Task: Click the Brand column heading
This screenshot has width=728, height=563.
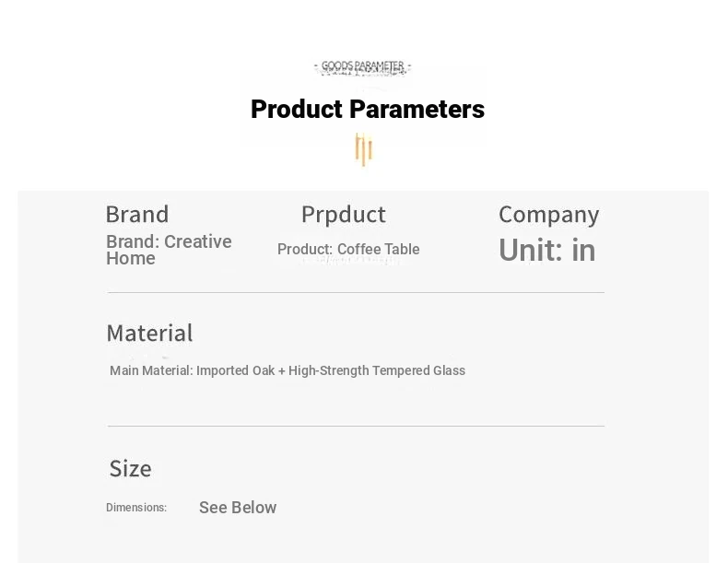Action: click(137, 215)
